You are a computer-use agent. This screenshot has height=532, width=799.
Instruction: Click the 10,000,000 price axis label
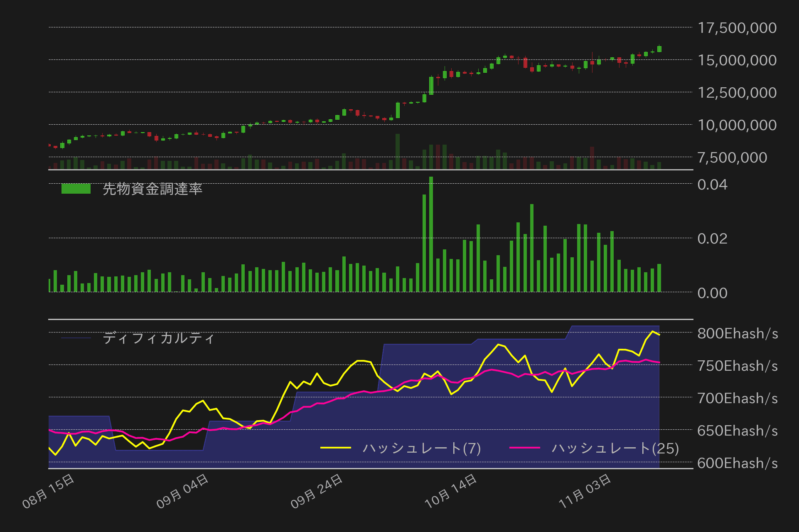(x=737, y=125)
